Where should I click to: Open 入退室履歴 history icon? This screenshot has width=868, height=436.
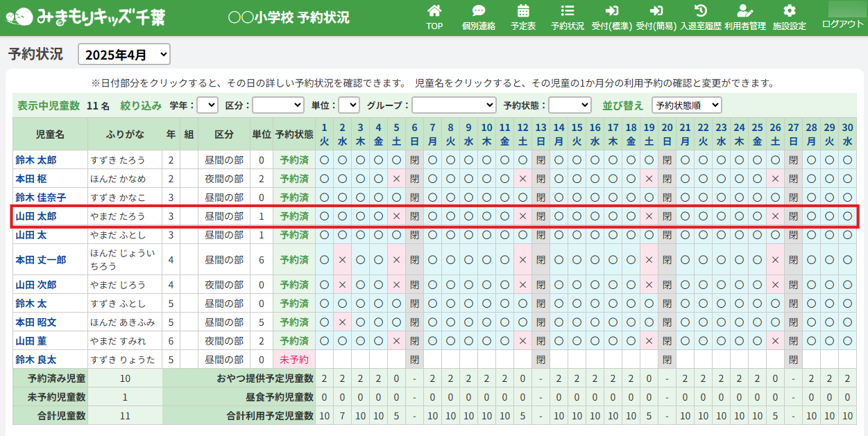click(701, 12)
